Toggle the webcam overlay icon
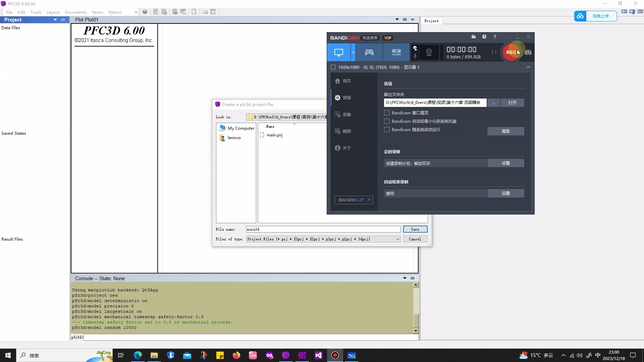 point(429,52)
